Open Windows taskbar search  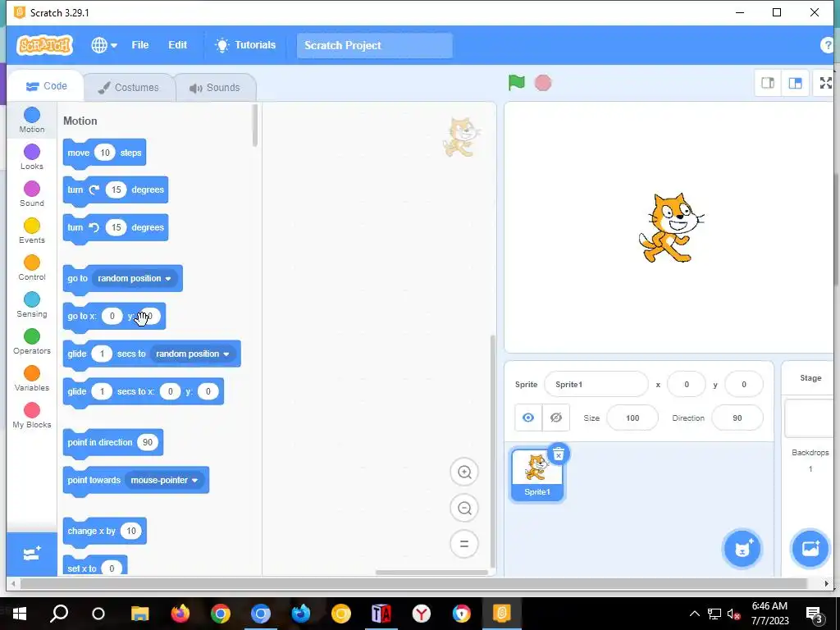[x=59, y=613]
